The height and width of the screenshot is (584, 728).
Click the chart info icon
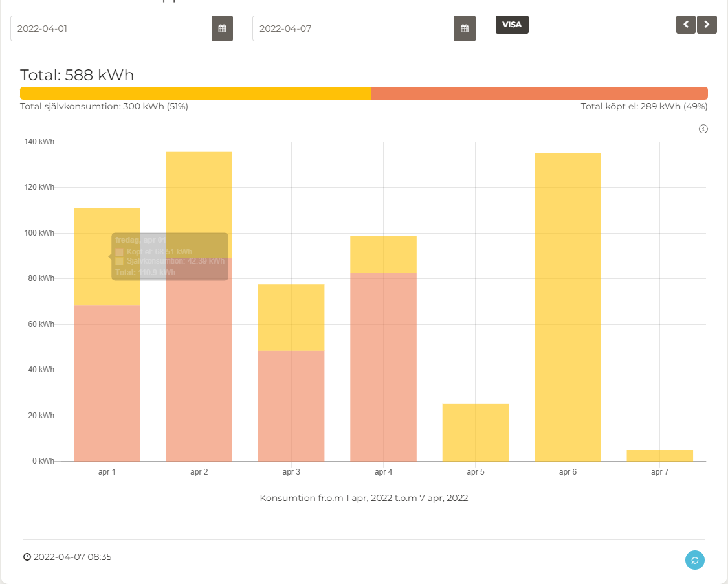(703, 129)
